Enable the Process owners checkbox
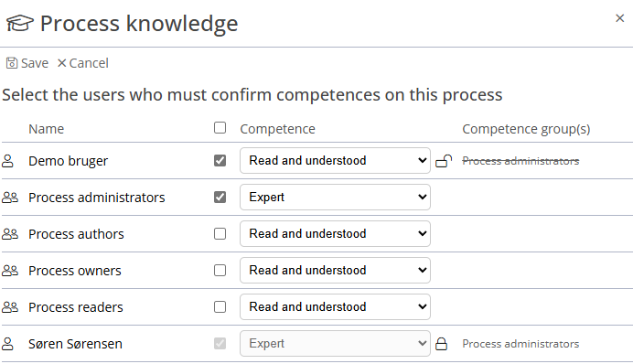The height and width of the screenshot is (364, 633). click(x=220, y=271)
